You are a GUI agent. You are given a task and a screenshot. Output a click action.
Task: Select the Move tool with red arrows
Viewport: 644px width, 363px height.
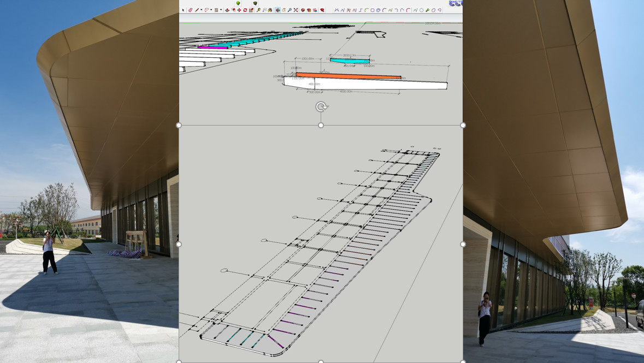coord(239,10)
